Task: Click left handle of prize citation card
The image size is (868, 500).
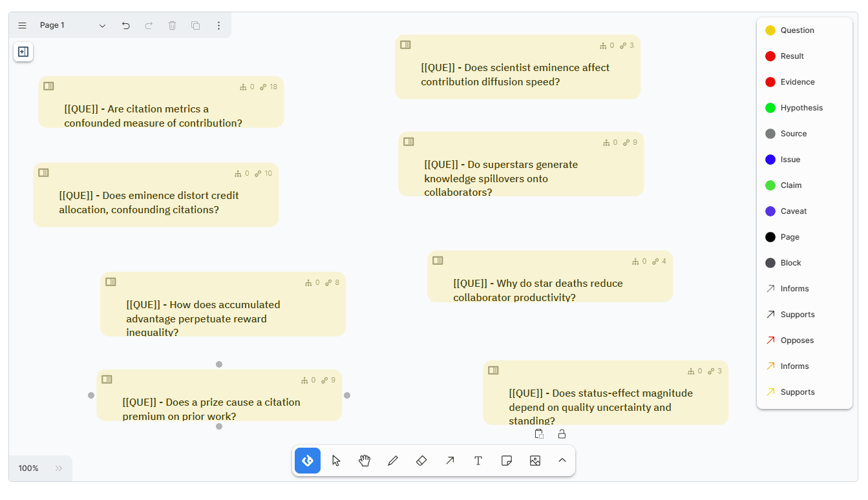Action: point(91,395)
